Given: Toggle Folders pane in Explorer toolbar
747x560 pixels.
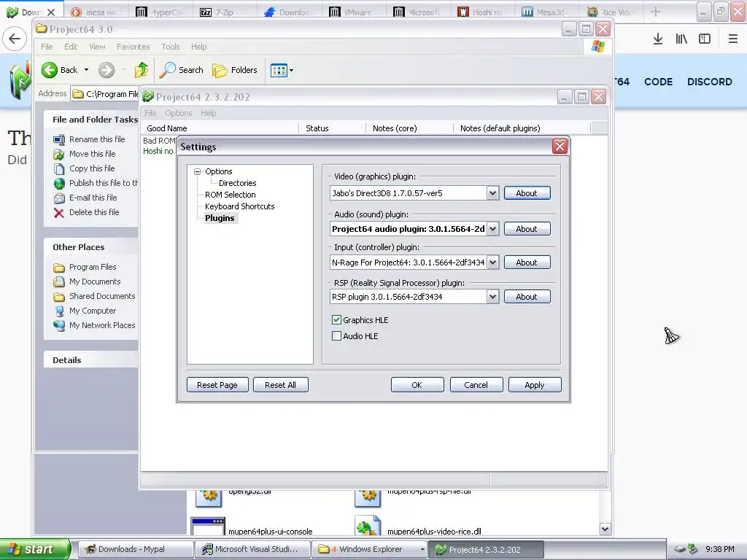Looking at the screenshot, I should click(235, 70).
